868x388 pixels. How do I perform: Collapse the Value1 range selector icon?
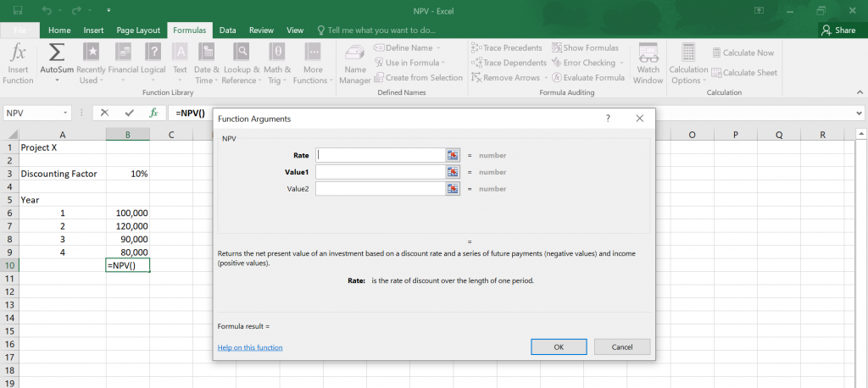click(453, 172)
